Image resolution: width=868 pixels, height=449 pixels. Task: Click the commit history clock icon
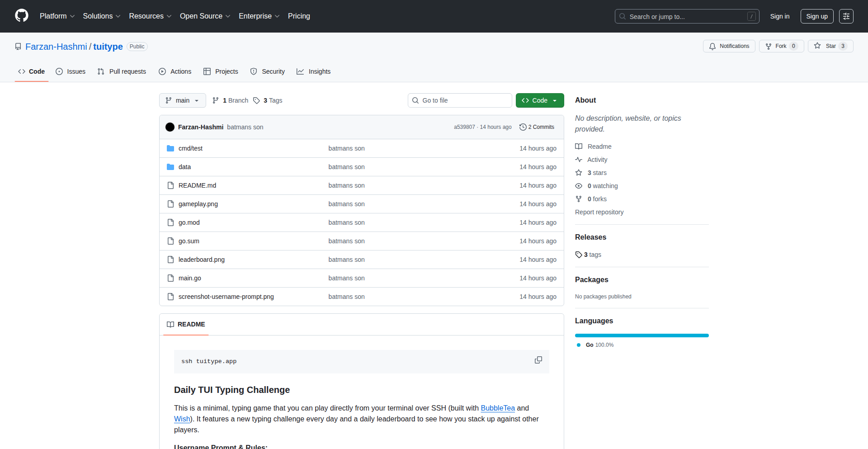click(523, 127)
